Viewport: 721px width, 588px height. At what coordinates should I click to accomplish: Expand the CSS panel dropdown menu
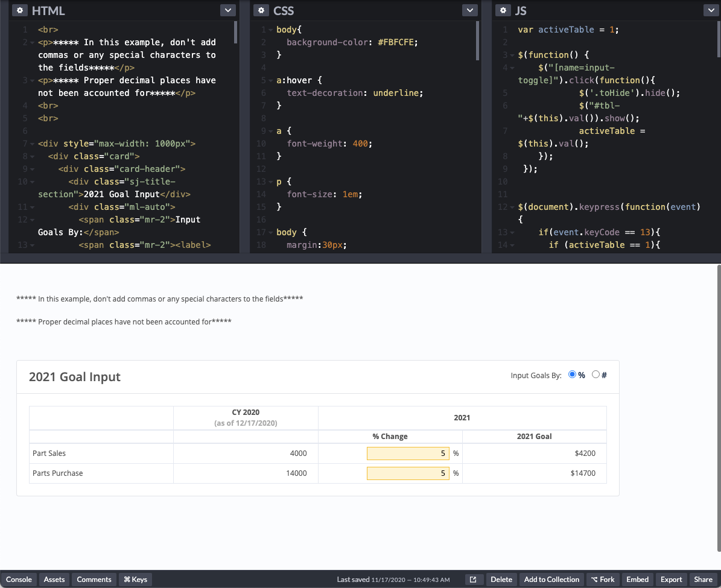tap(469, 10)
